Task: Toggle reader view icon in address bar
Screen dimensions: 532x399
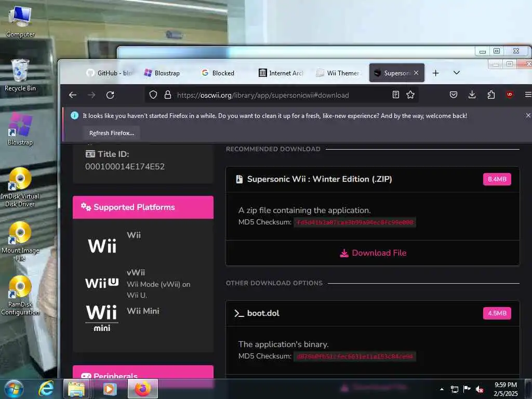Action: [395, 95]
